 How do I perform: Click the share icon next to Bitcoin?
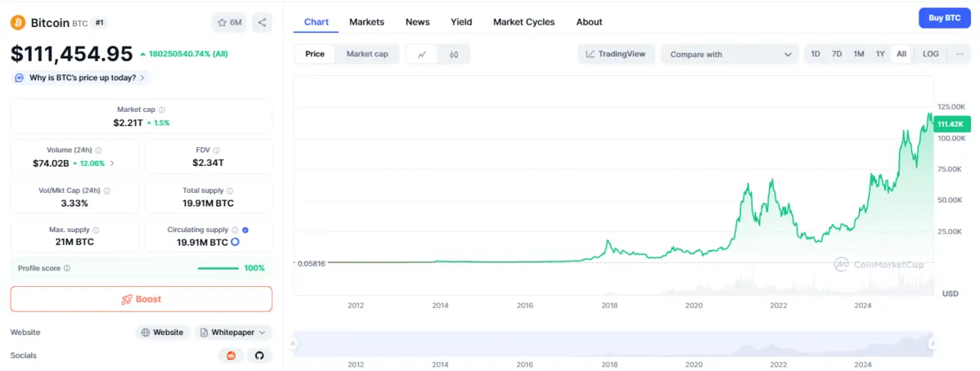(262, 22)
